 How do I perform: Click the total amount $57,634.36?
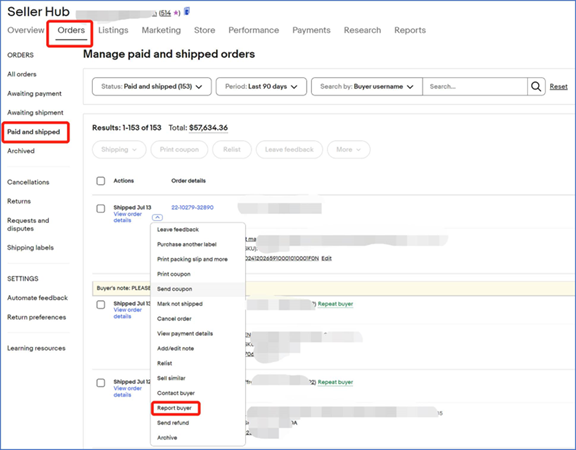tap(208, 128)
